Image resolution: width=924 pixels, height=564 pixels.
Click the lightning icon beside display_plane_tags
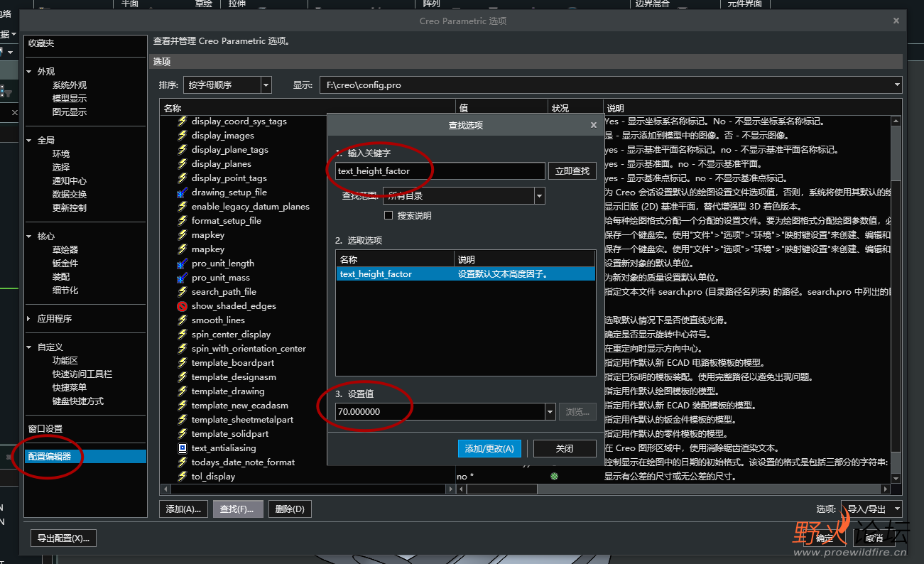183,150
